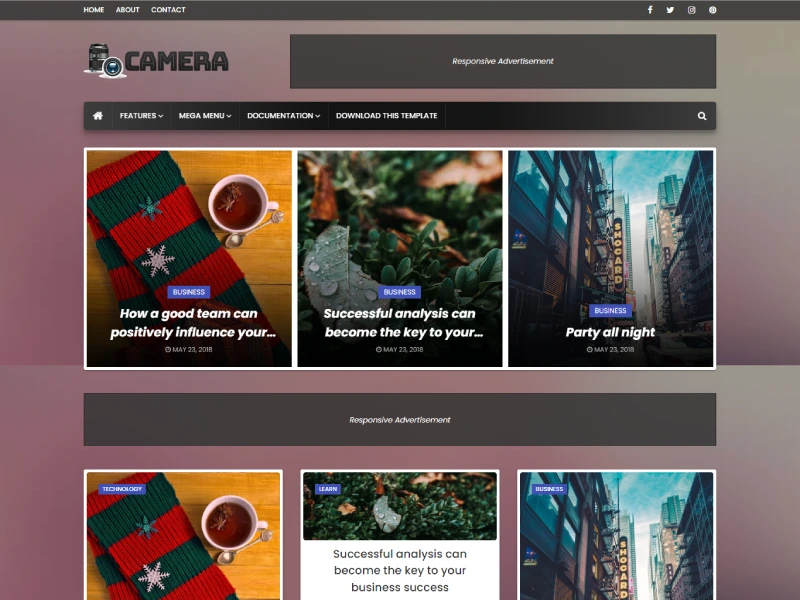Click May 23, 2018 date under good team post
Image resolution: width=800 pixels, height=600 pixels.
189,349
